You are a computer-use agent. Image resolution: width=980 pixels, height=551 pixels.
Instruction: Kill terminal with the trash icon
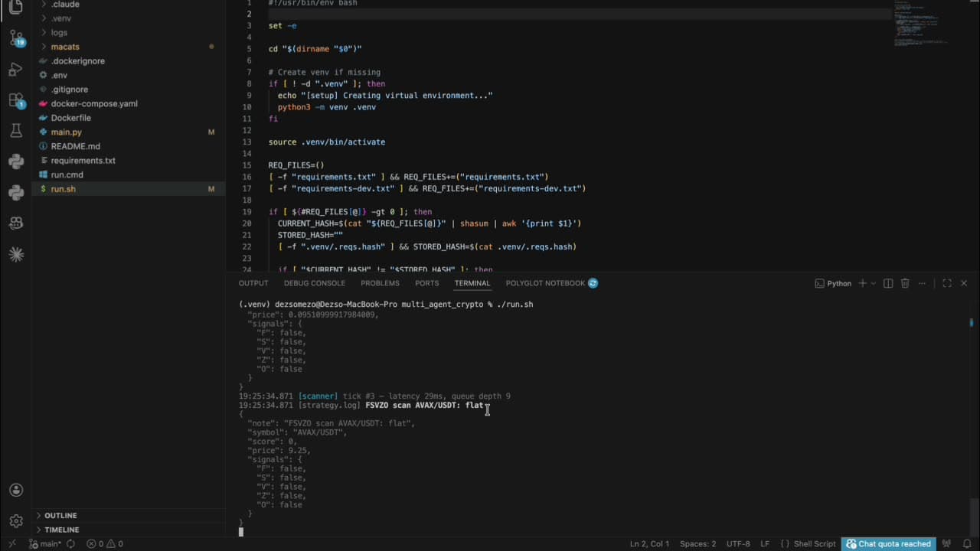[905, 283]
